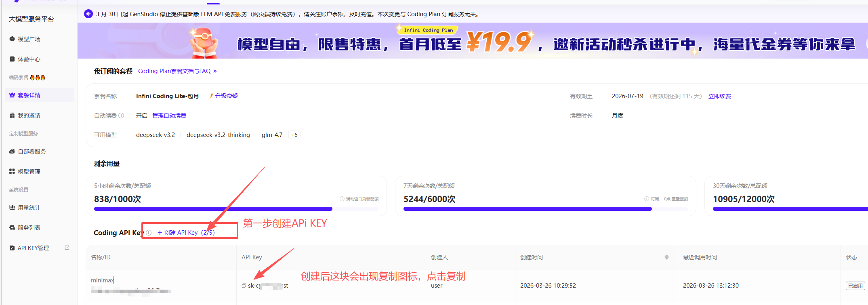Viewport: 868px width, 305px height.
Task: Click the glm-4.7 model tag
Action: (x=272, y=135)
